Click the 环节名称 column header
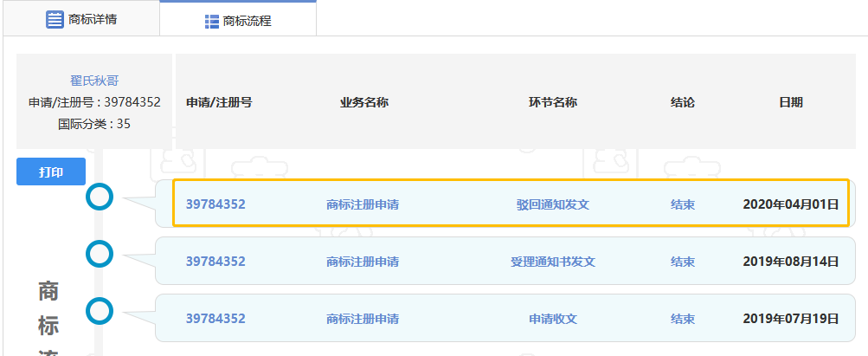The height and width of the screenshot is (356, 868). (553, 102)
